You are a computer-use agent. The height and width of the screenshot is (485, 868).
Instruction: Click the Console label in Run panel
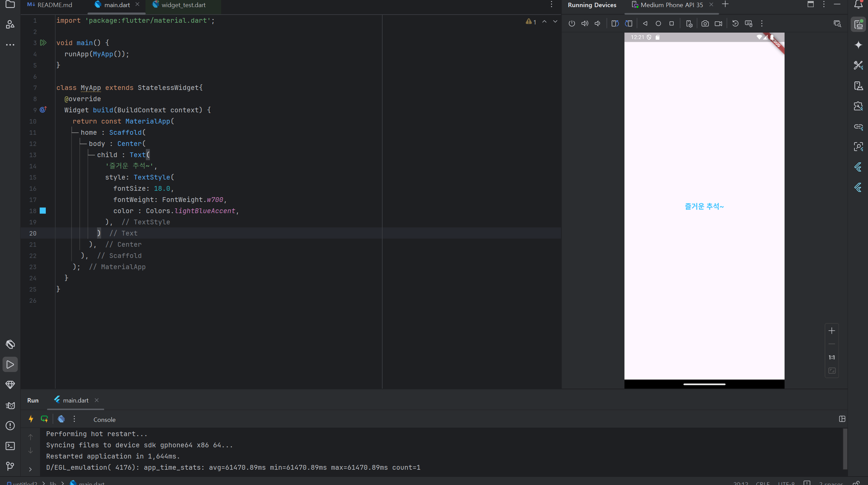[104, 419]
